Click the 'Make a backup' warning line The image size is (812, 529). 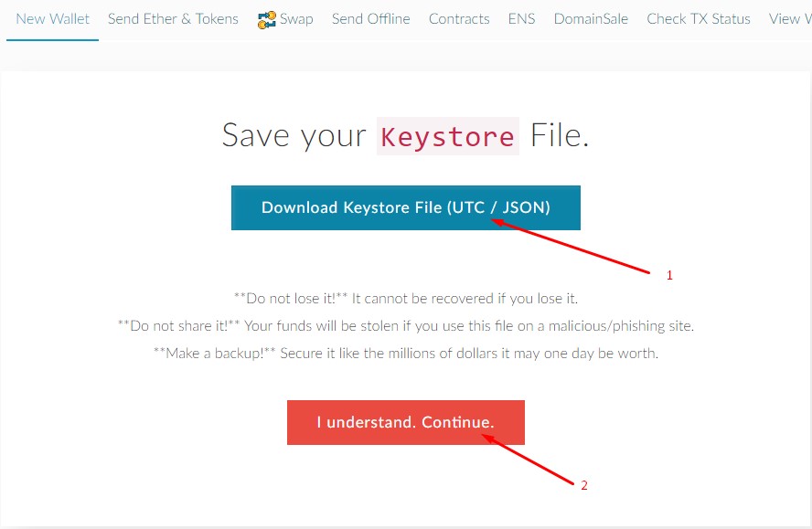coord(405,353)
